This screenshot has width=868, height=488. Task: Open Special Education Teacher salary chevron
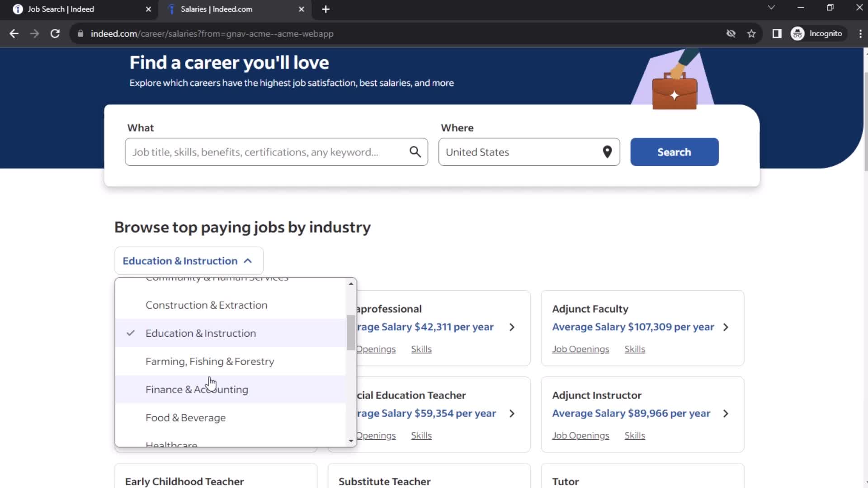point(512,413)
